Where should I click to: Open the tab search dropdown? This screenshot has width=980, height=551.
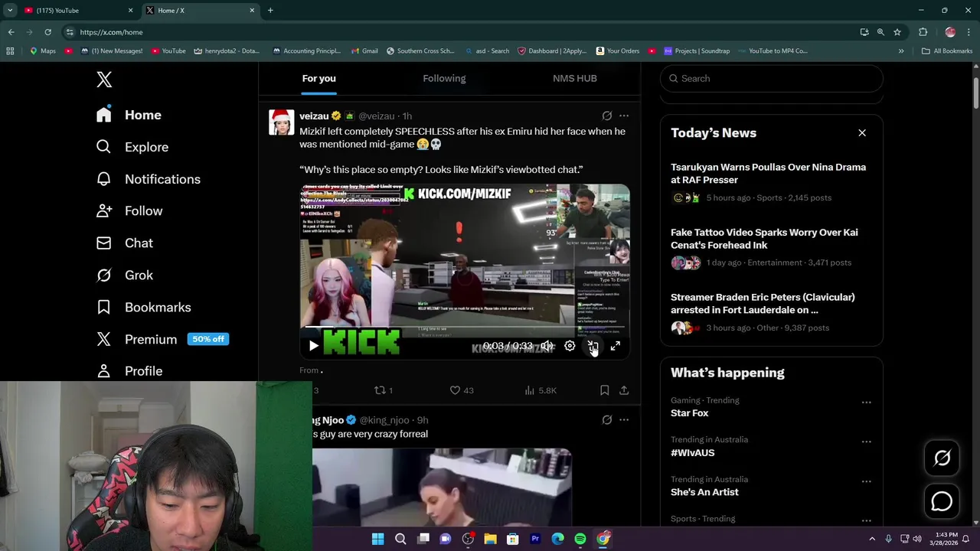(x=10, y=11)
